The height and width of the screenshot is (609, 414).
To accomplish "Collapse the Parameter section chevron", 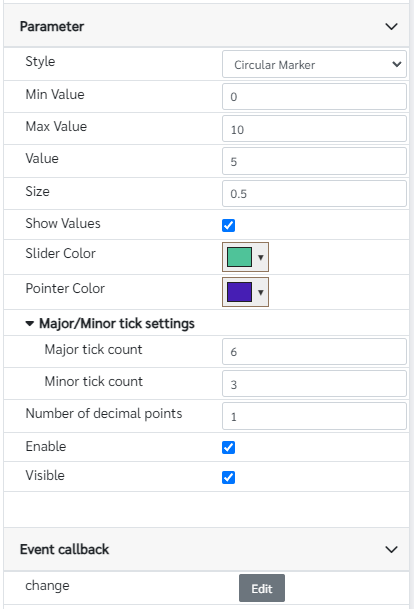I will click(x=391, y=26).
